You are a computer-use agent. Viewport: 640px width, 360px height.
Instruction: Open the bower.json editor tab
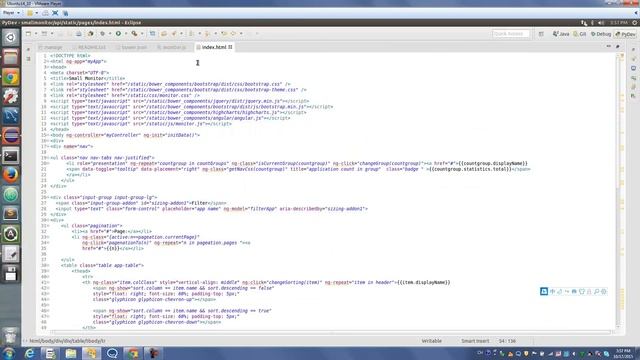[131, 47]
